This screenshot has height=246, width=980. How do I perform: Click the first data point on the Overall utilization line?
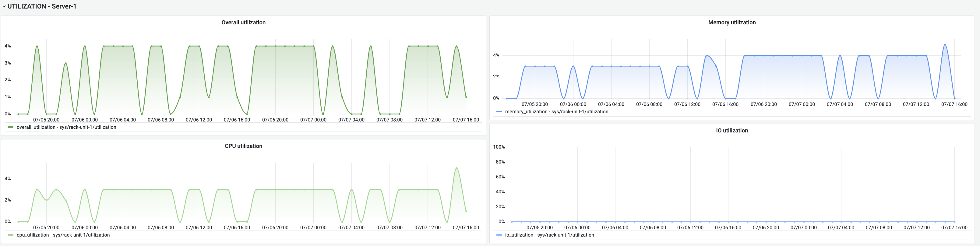[18, 114]
